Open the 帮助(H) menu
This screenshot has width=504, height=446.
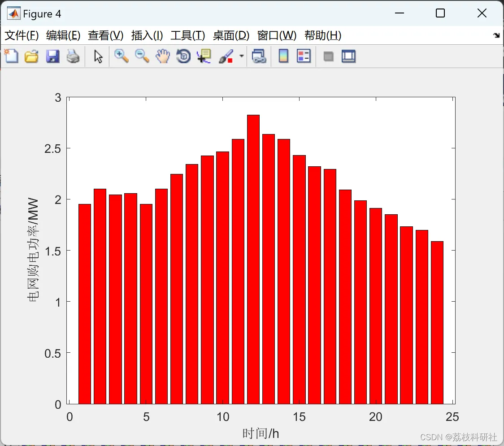323,35
